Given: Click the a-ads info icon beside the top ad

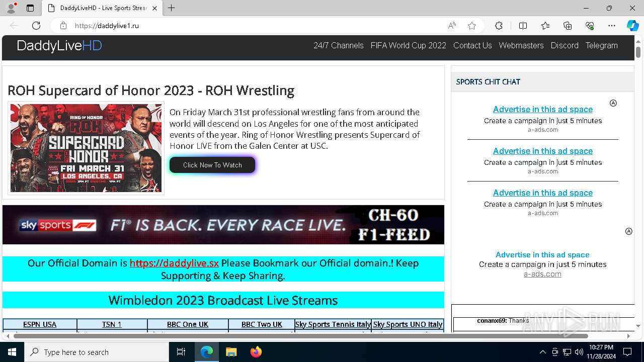Looking at the screenshot, I should tap(613, 103).
